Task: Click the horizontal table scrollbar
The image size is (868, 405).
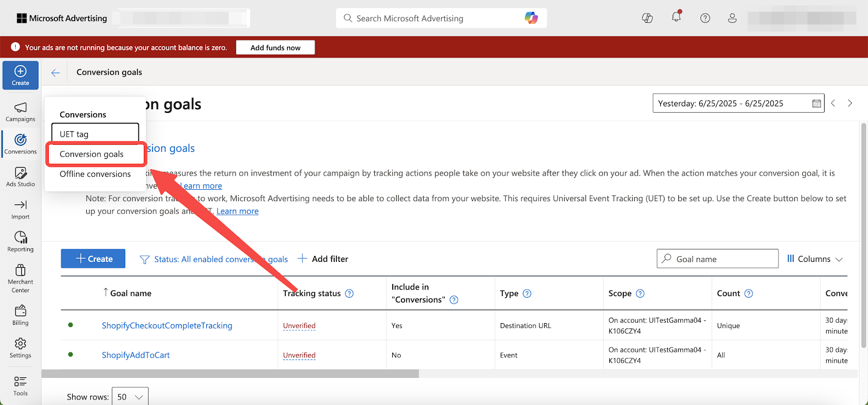Action: click(x=230, y=374)
